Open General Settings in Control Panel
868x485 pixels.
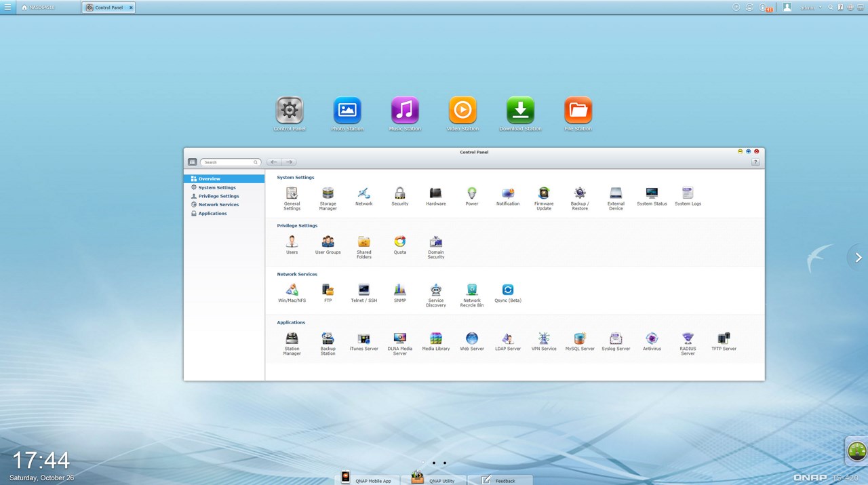(292, 198)
